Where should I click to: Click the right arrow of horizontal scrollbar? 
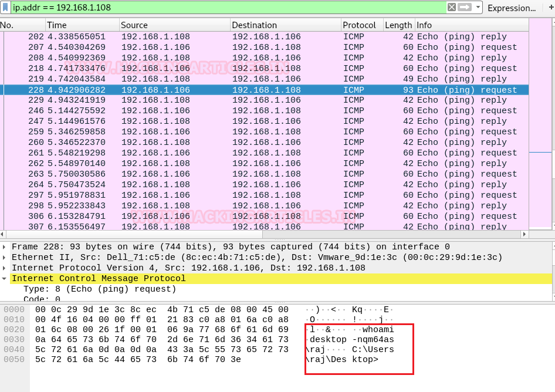point(524,234)
